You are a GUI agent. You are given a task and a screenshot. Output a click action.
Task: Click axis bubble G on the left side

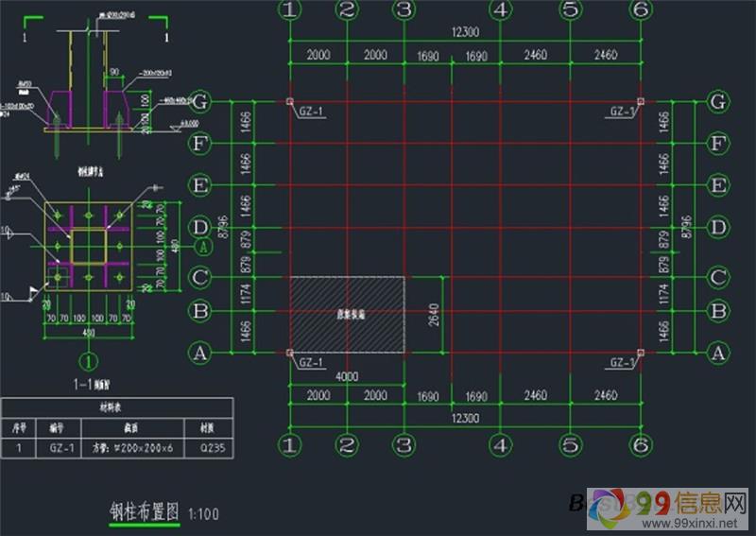(199, 101)
